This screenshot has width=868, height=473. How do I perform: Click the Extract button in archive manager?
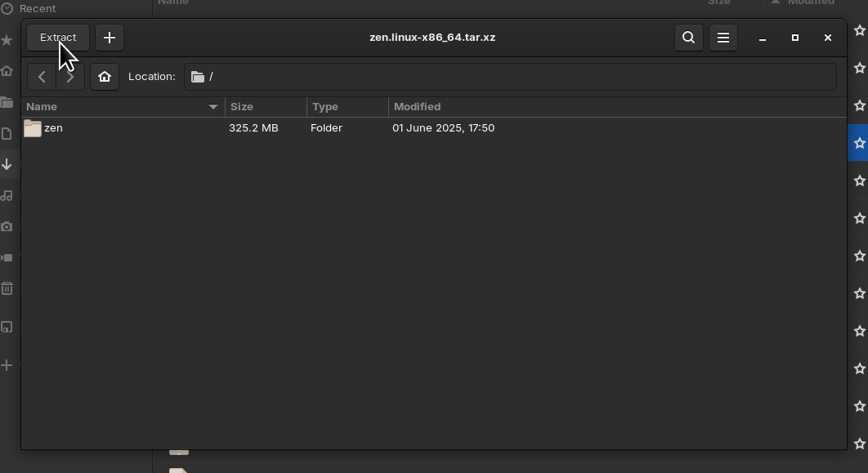pos(58,38)
